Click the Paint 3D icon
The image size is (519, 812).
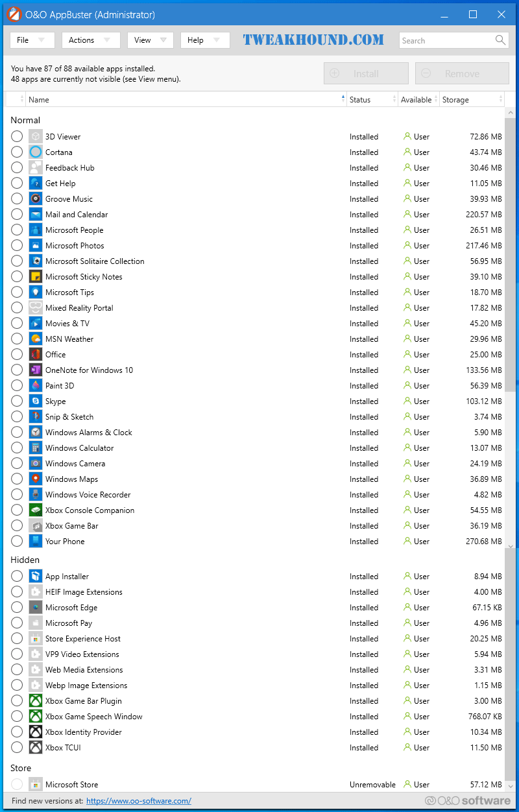click(36, 386)
